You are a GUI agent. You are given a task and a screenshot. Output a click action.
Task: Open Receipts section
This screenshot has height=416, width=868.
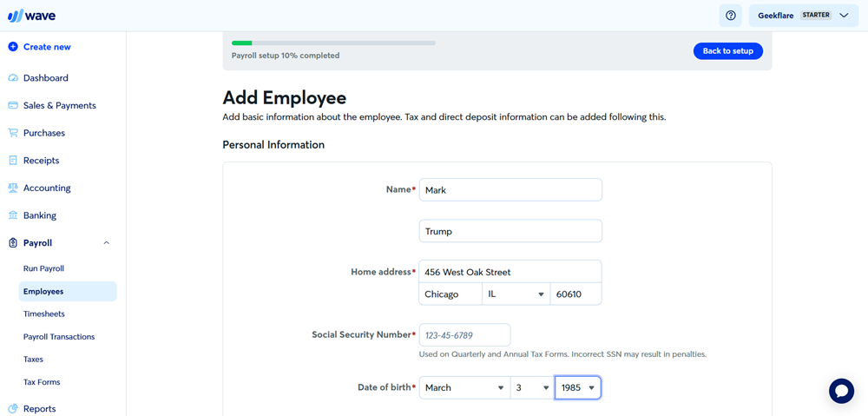[42, 161]
